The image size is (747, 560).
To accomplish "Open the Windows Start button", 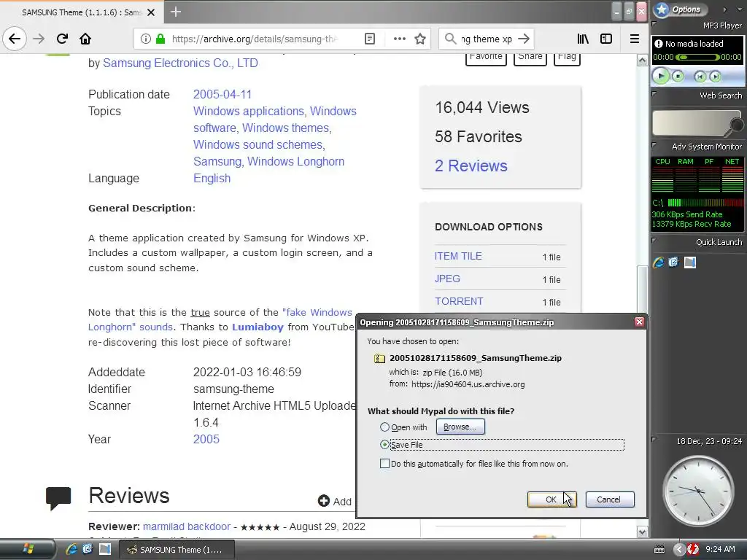I will 28,550.
